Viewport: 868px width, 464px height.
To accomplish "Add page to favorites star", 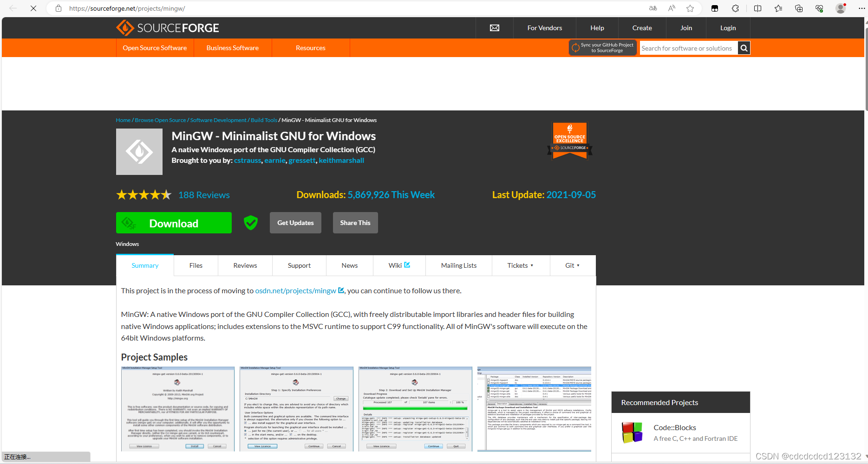I will point(690,8).
